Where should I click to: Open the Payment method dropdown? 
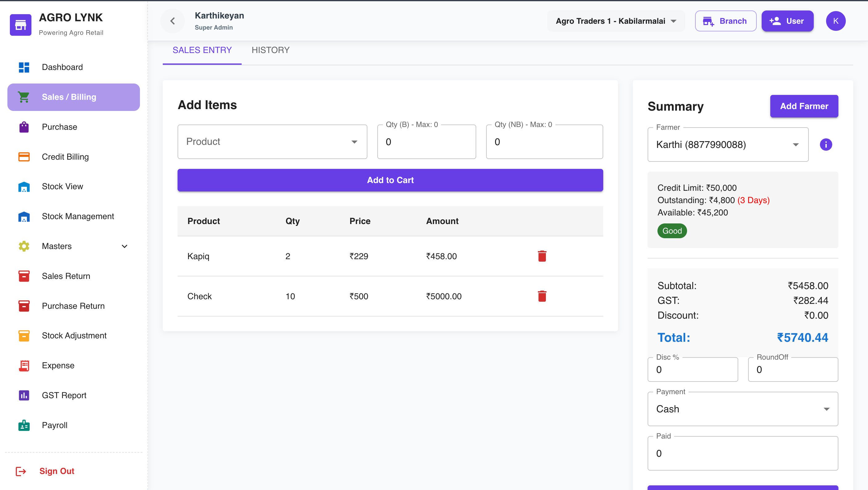[743, 409]
